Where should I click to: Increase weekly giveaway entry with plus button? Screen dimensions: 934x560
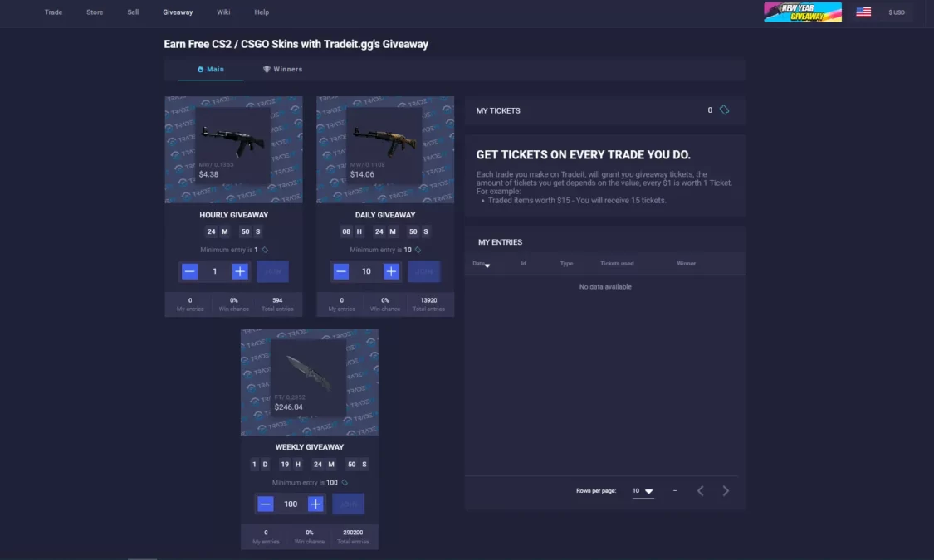pyautogui.click(x=315, y=504)
